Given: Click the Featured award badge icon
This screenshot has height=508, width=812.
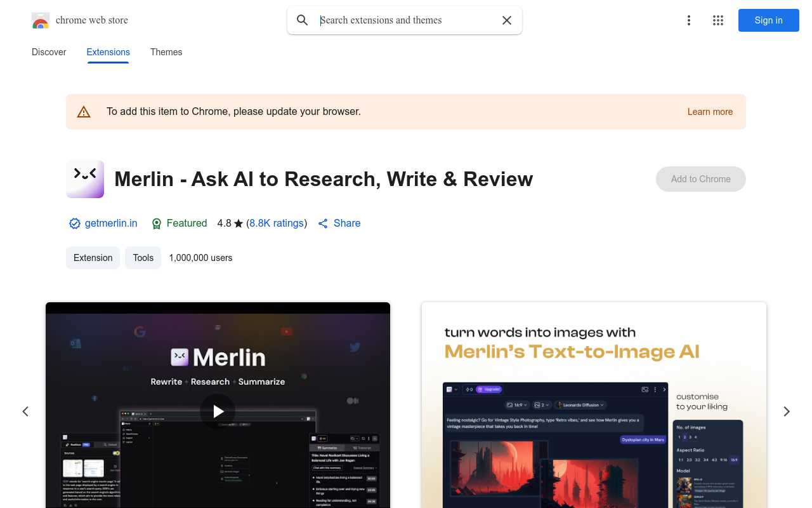Looking at the screenshot, I should pyautogui.click(x=157, y=224).
